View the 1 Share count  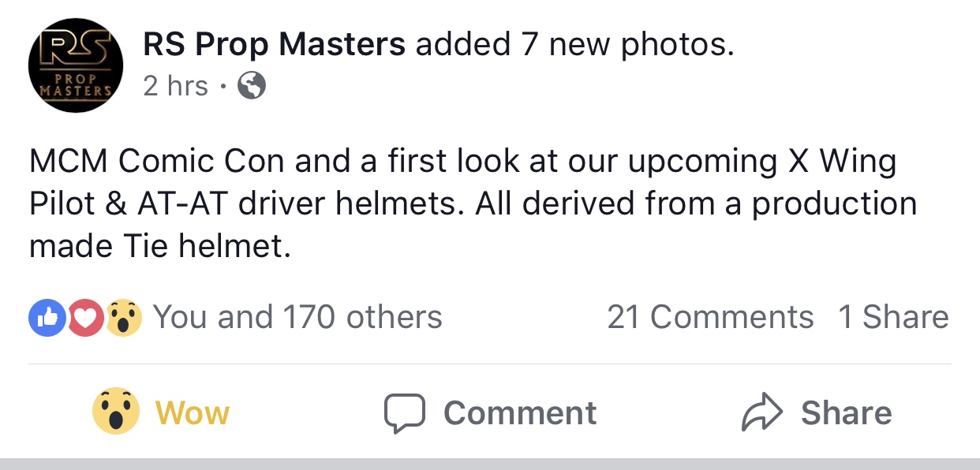tap(893, 317)
